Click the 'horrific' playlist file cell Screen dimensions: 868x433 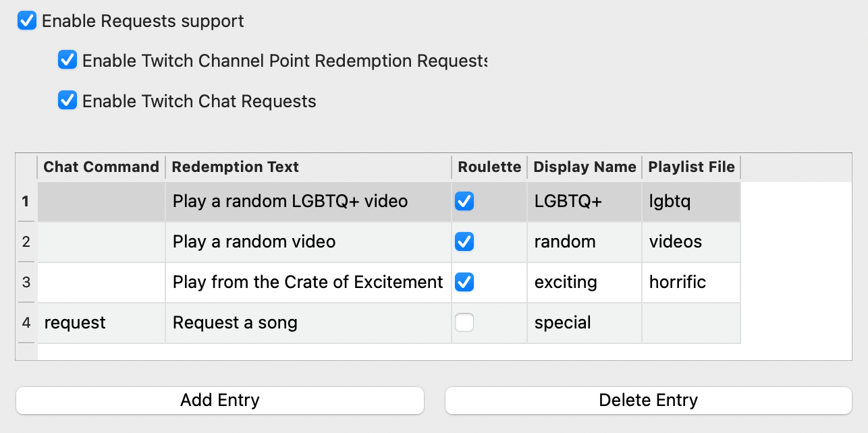point(677,282)
